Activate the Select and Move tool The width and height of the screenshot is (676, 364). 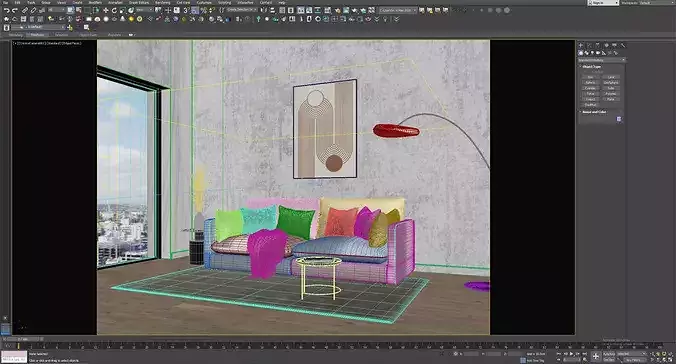click(106, 10)
